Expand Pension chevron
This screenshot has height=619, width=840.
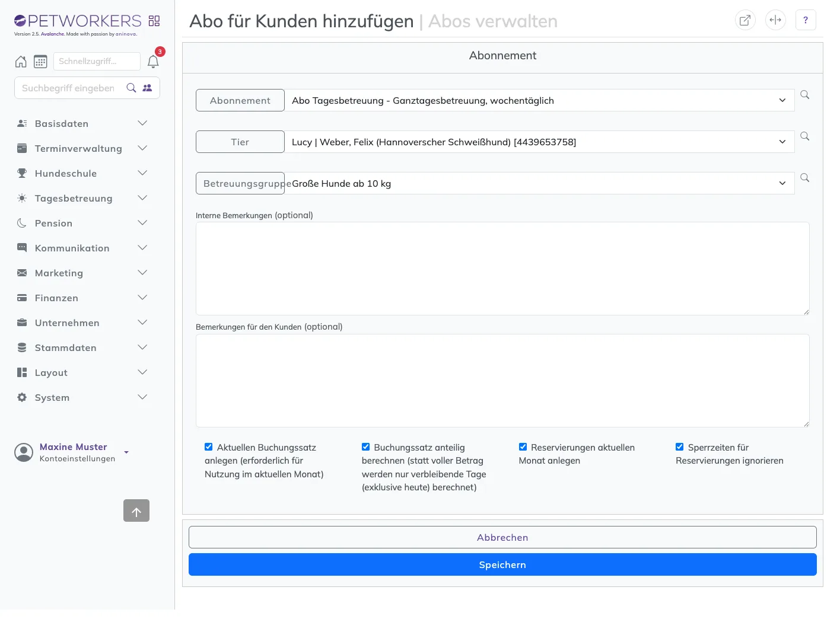click(x=142, y=223)
